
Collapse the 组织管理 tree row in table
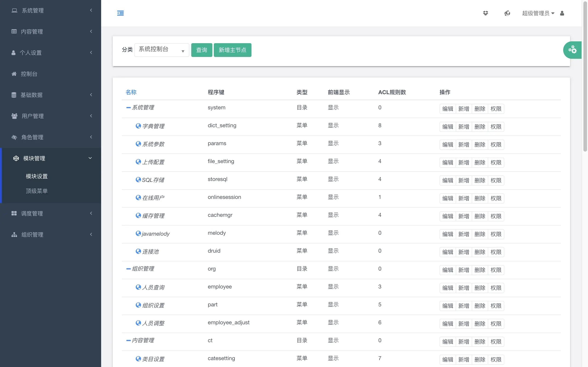(x=128, y=269)
